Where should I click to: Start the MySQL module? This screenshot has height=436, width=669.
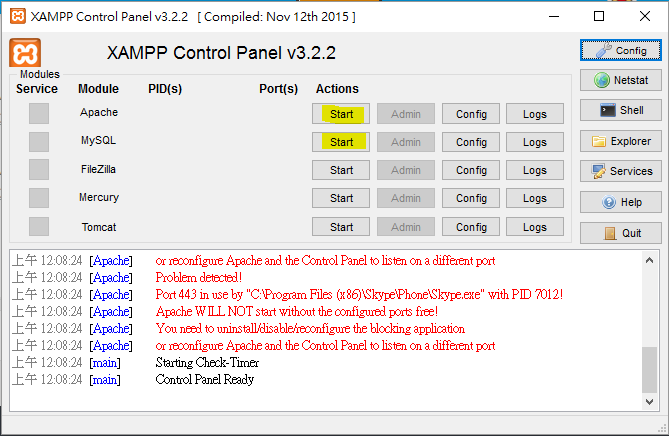pyautogui.click(x=341, y=142)
